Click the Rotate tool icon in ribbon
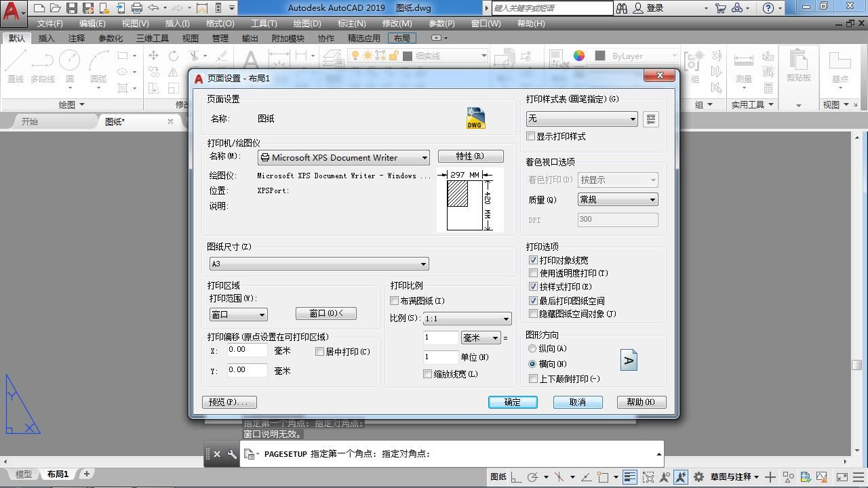This screenshot has height=488, width=868. [x=174, y=56]
